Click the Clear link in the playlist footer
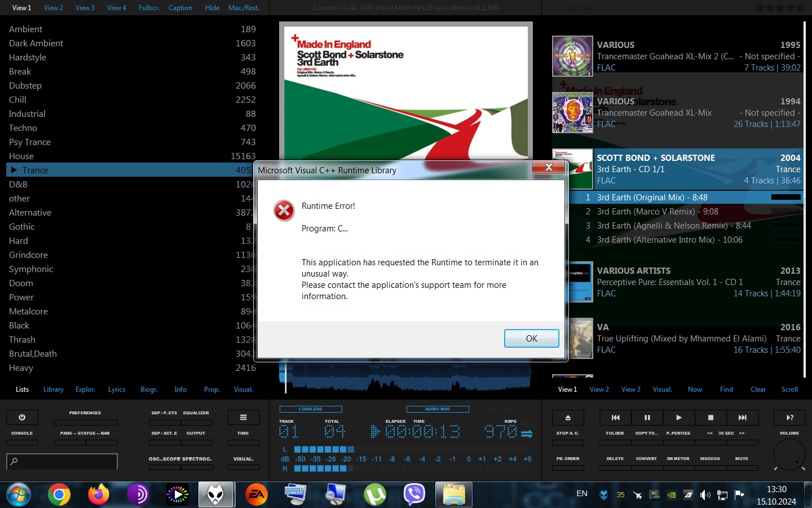Screen dimensions: 812x508 [758, 389]
